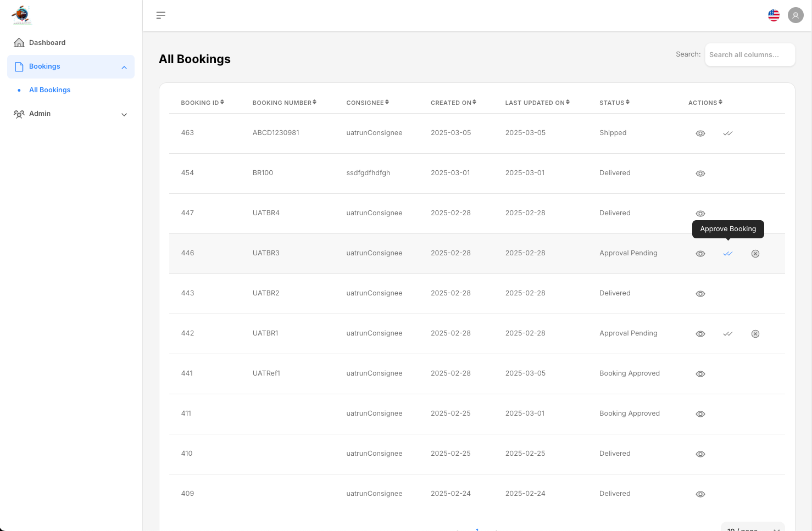This screenshot has width=812, height=531.
Task: Click the company logo in sidebar
Action: [x=22, y=15]
